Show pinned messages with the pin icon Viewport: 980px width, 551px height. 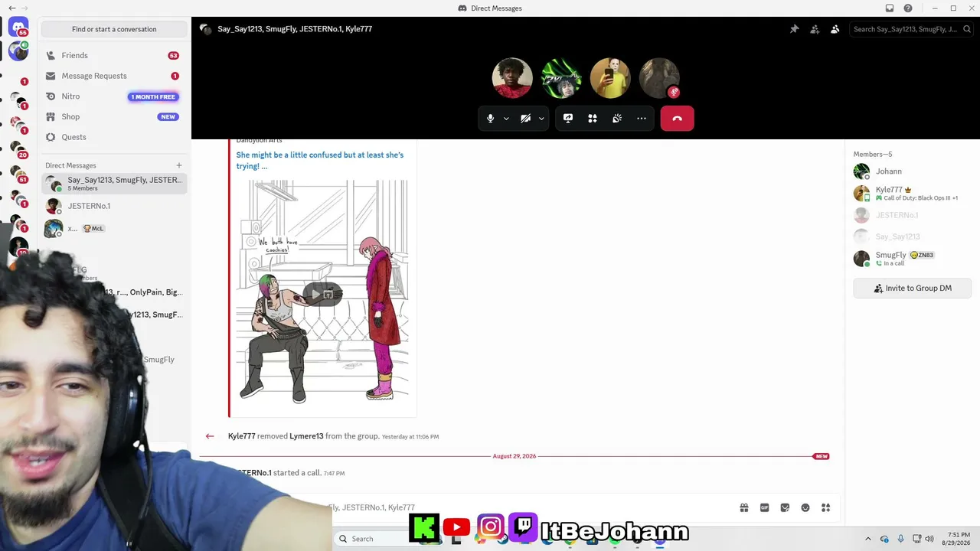pos(794,29)
